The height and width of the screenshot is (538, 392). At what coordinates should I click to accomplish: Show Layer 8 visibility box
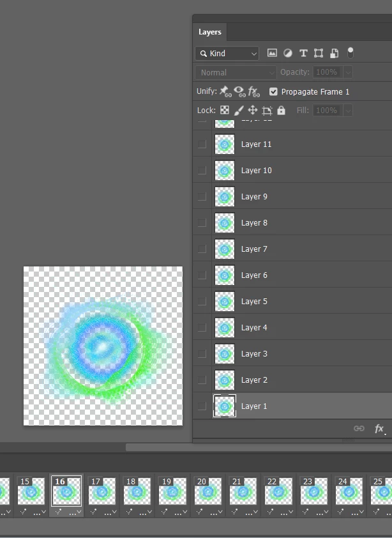202,223
